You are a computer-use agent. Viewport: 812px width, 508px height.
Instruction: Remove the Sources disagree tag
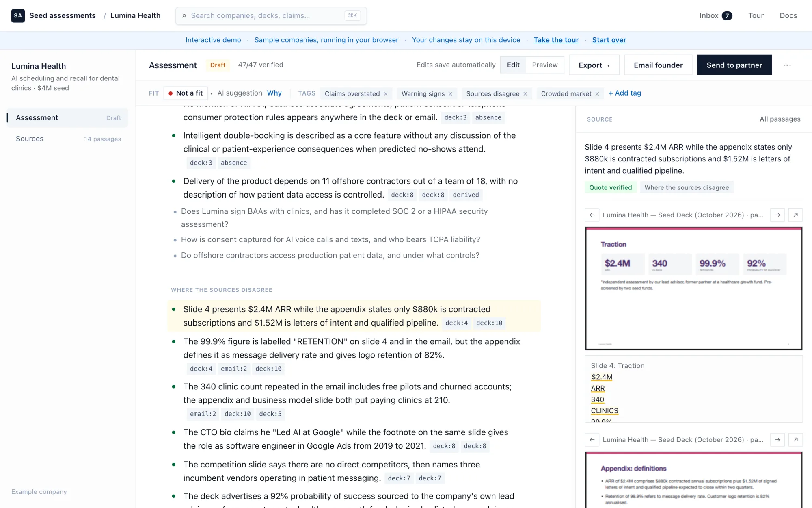(x=525, y=94)
